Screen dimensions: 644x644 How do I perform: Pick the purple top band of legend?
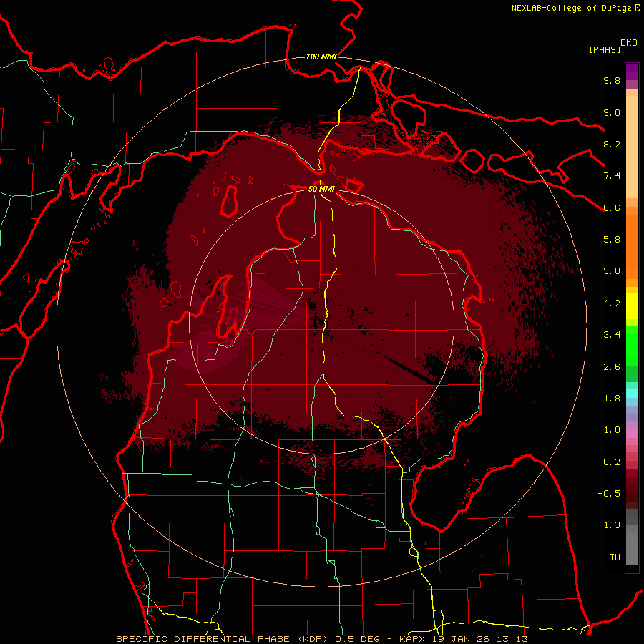[632, 72]
